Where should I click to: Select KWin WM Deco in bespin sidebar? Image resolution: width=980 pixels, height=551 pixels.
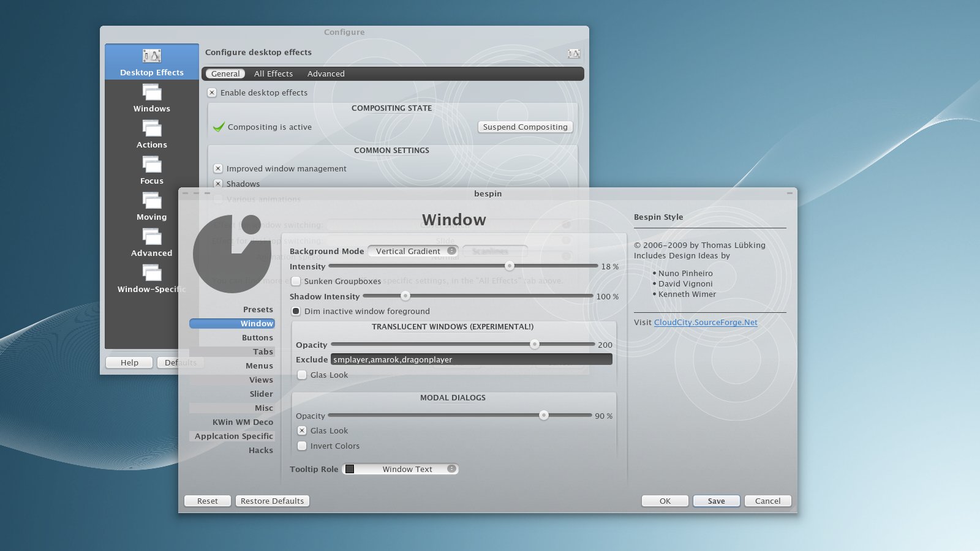pos(232,422)
